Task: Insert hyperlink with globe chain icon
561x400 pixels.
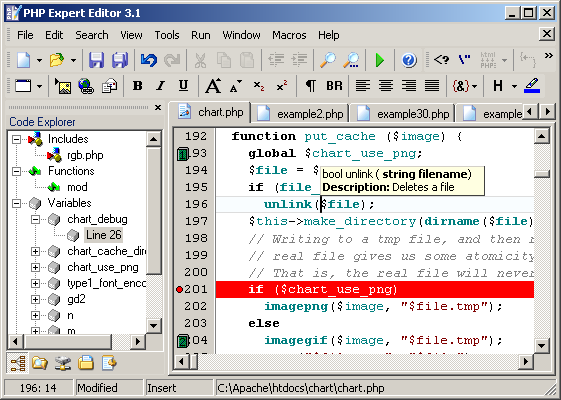Action: coord(86,86)
